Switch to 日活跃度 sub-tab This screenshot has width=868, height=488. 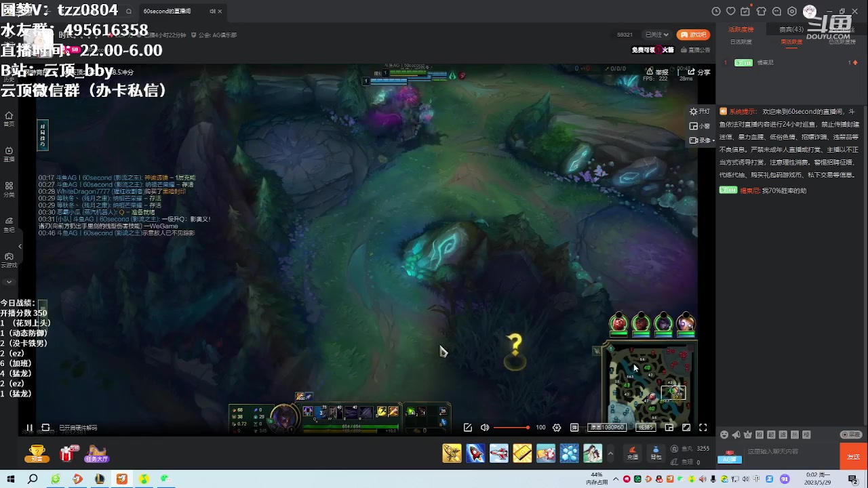pos(741,42)
